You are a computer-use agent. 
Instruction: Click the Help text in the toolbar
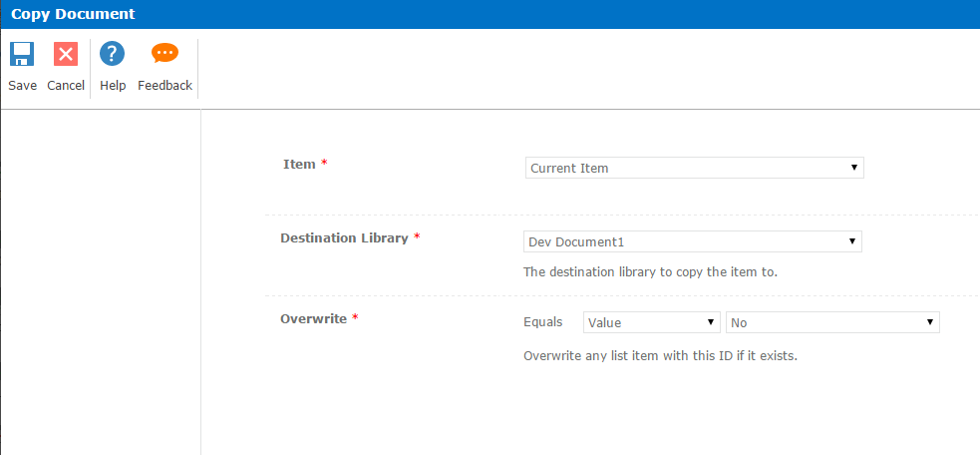coord(113,86)
